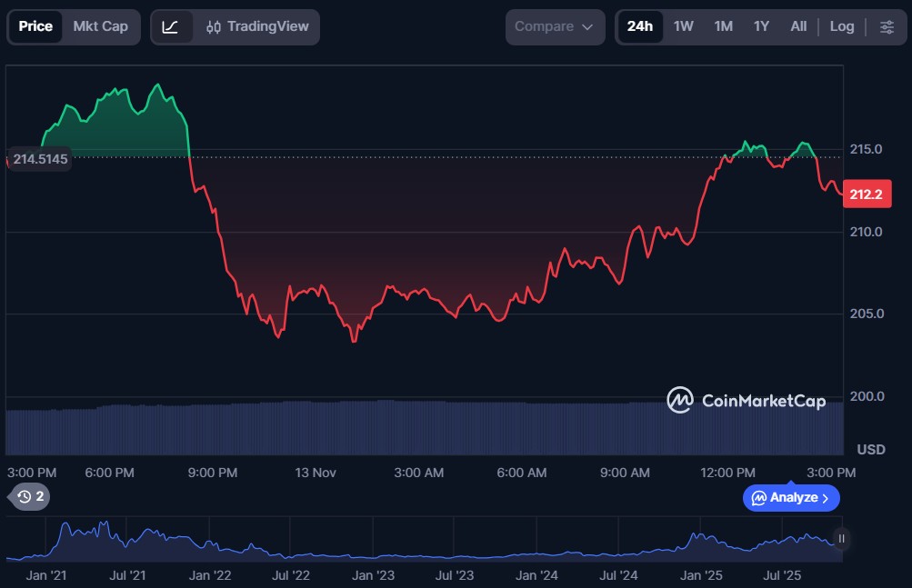Image resolution: width=912 pixels, height=588 pixels.
Task: Choose the 1M time range
Action: pyautogui.click(x=724, y=26)
